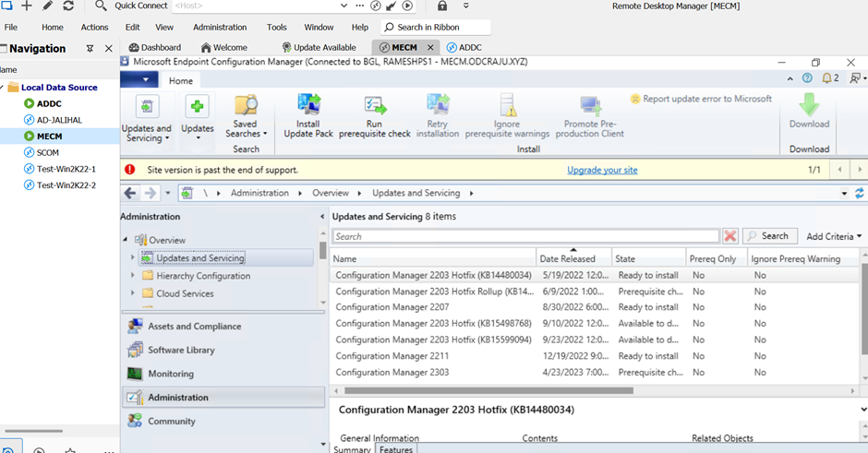Open the blue application menu dropdown

[139, 79]
